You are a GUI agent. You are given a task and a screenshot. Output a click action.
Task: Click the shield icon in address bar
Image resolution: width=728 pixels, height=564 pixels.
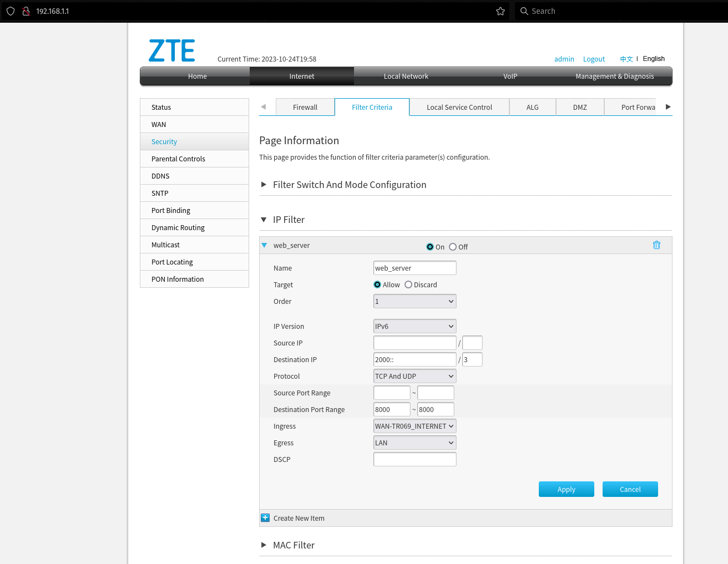[x=11, y=11]
